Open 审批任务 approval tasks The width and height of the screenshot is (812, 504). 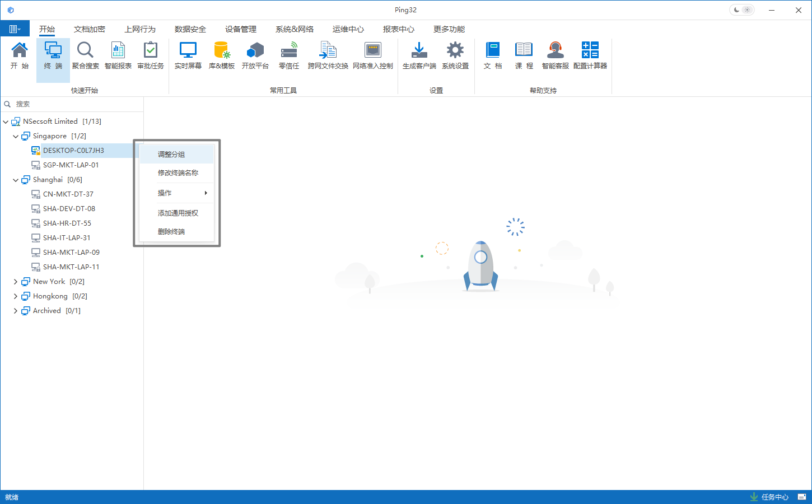(151, 55)
